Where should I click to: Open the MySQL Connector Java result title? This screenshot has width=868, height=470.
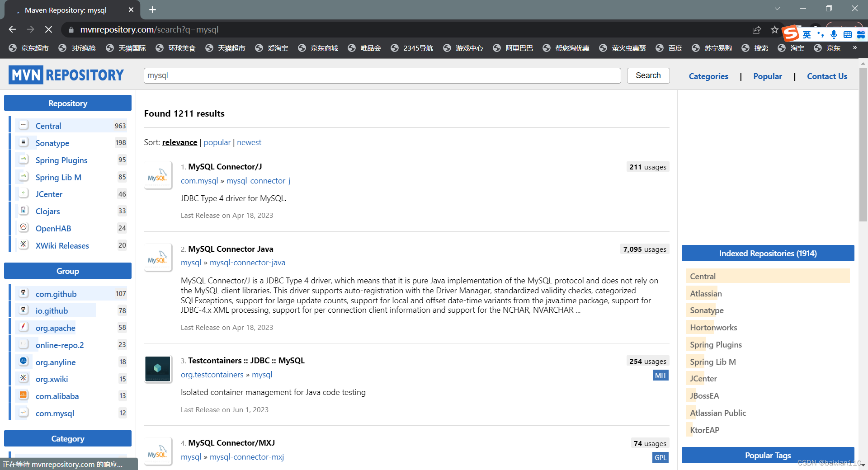click(x=231, y=249)
